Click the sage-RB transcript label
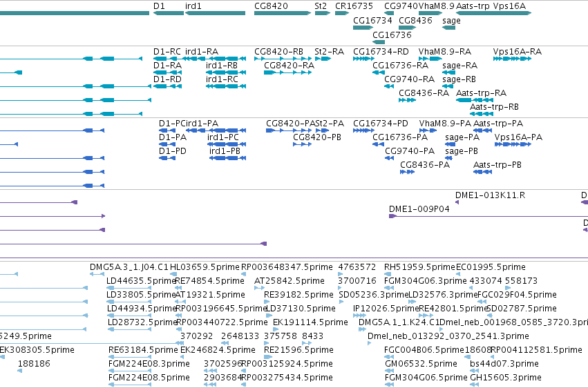The image size is (588, 388). [459, 79]
